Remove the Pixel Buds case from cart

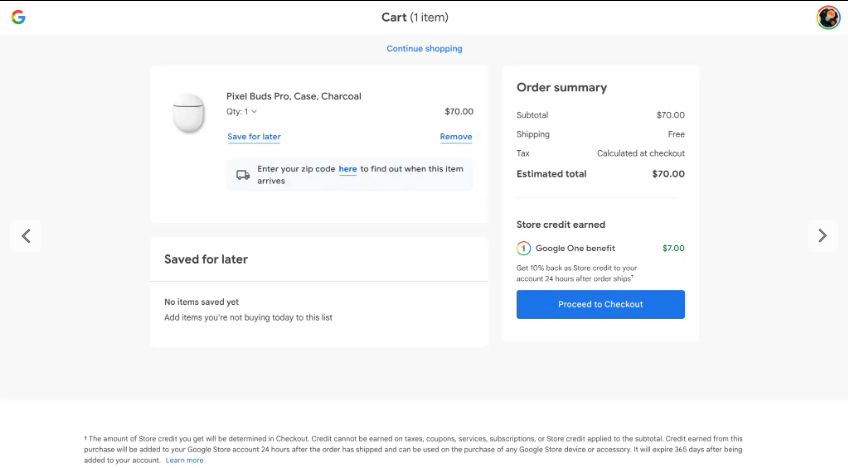456,137
